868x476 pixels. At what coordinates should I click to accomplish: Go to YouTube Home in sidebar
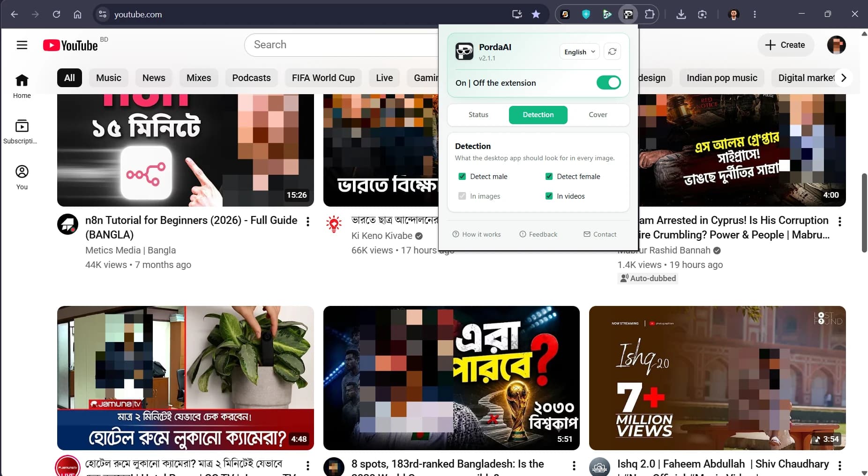click(x=22, y=86)
